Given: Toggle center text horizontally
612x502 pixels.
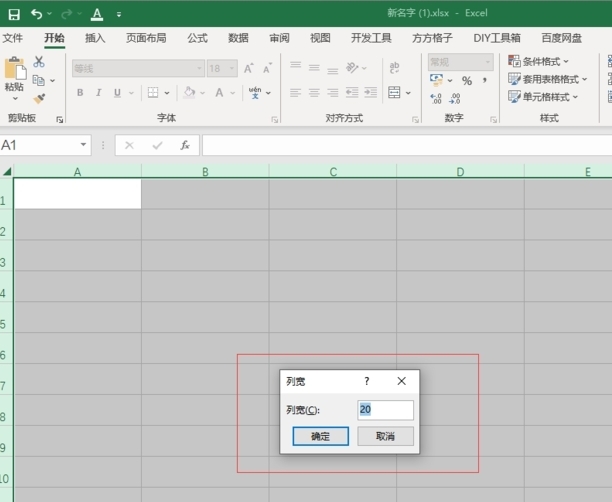Looking at the screenshot, I should [314, 93].
